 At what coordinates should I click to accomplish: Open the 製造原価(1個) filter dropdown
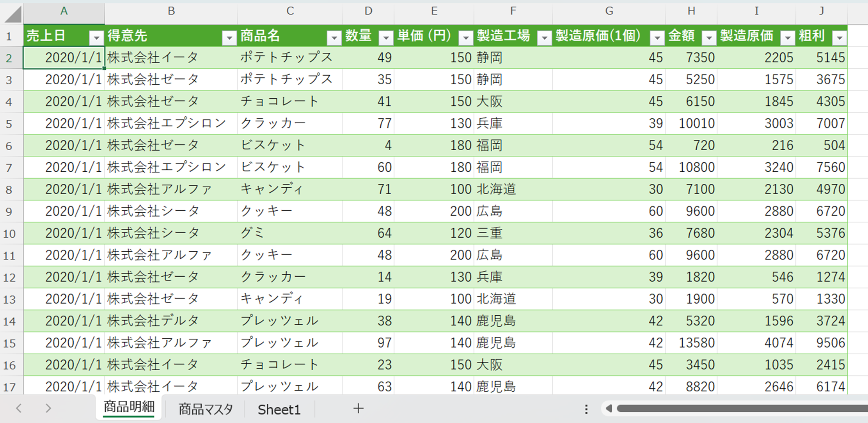[657, 37]
